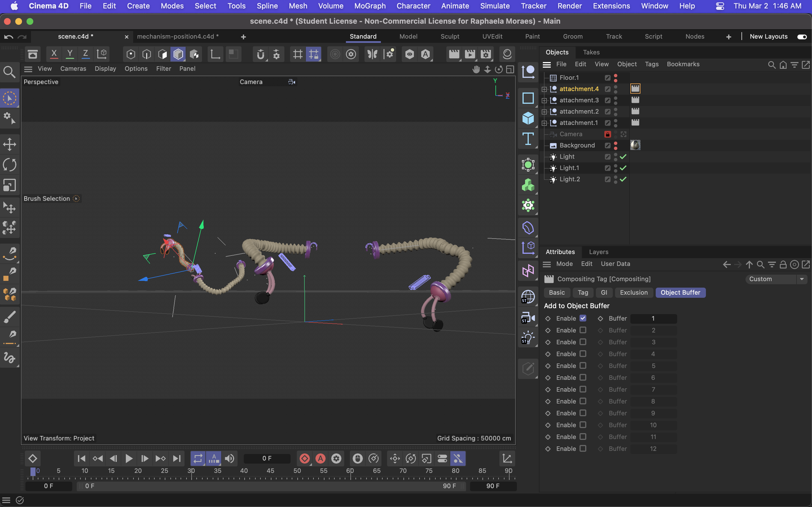Toggle the New Layouts switch

coord(802,37)
